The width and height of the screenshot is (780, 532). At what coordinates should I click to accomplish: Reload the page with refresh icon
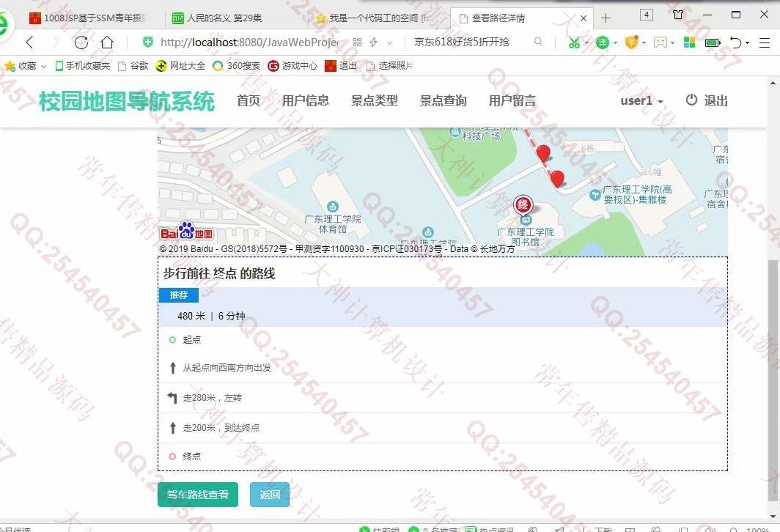coord(81,43)
